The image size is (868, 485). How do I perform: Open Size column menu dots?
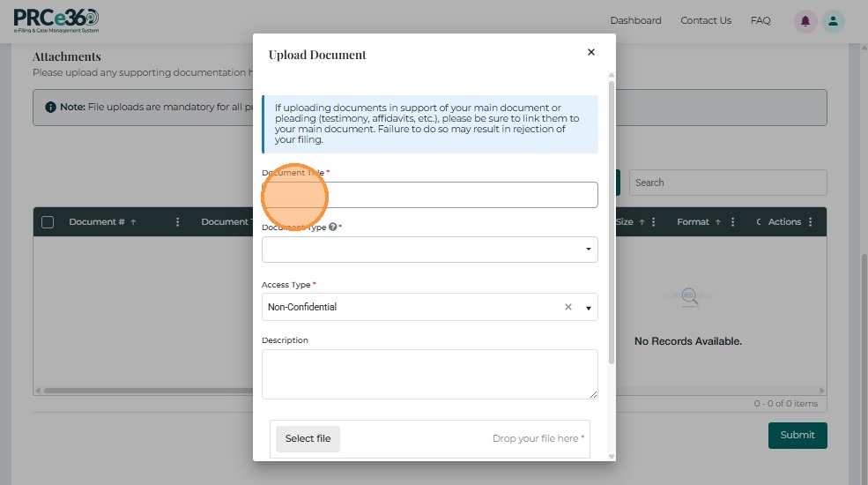click(x=653, y=222)
